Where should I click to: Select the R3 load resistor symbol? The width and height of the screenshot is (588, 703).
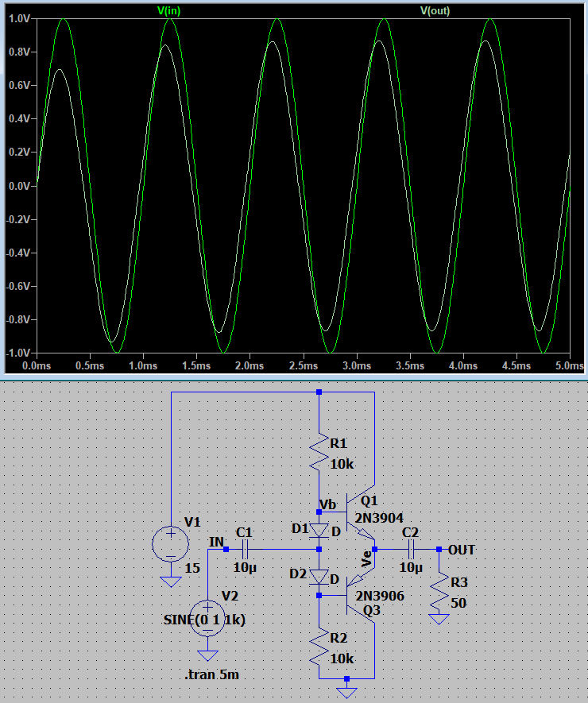pyautogui.click(x=439, y=590)
